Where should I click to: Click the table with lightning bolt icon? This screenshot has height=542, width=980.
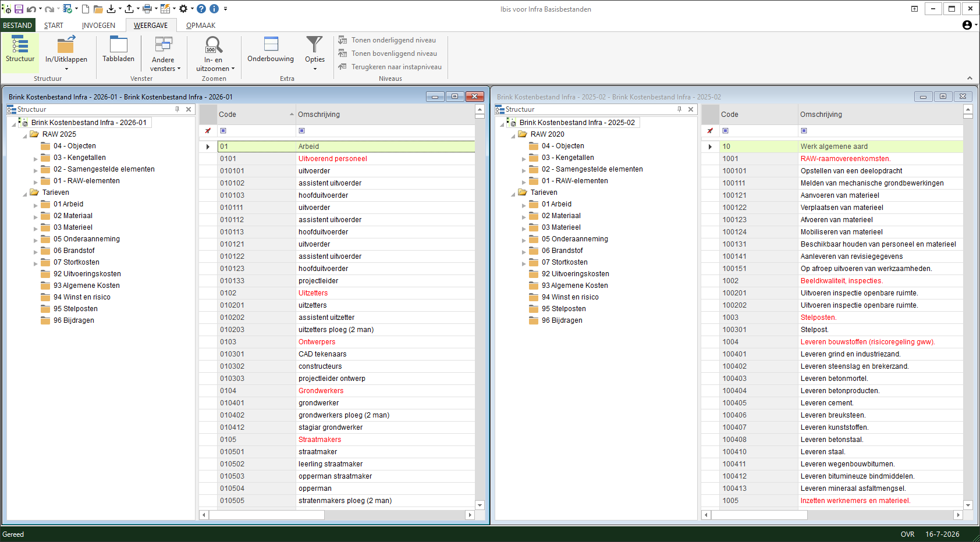[165, 9]
